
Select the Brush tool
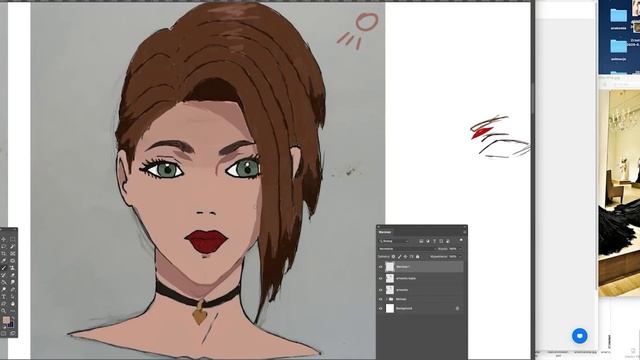pyautogui.click(x=4, y=268)
